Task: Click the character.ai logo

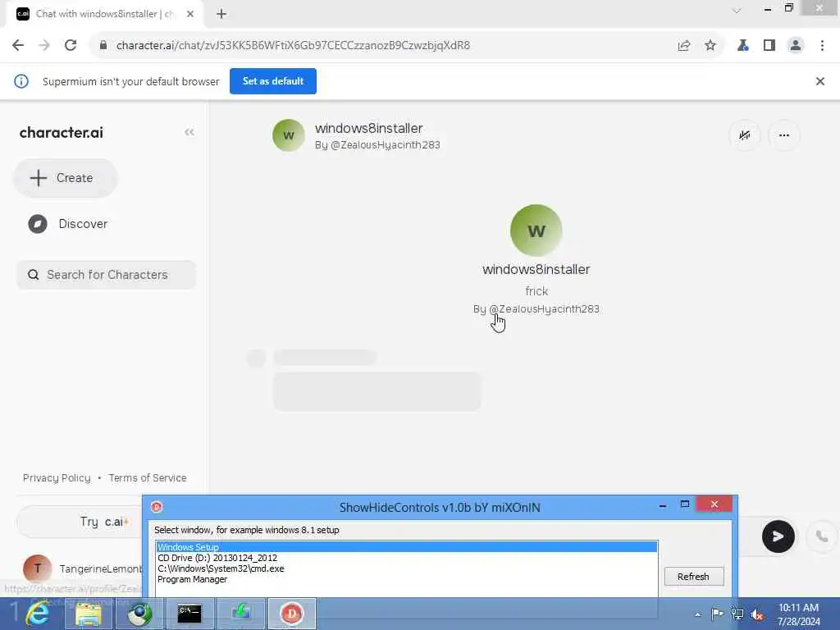Action: (x=61, y=132)
